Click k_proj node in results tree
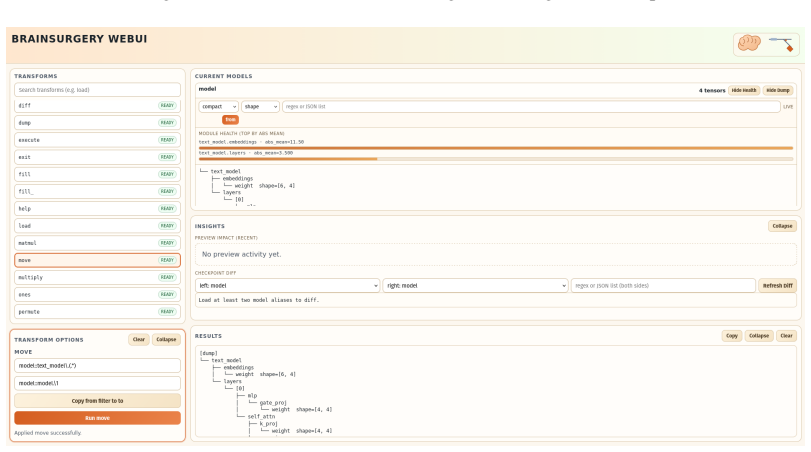 point(269,424)
